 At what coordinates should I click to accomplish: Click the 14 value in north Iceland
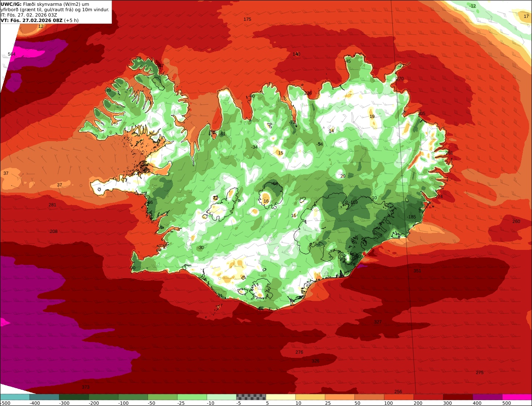(331, 131)
